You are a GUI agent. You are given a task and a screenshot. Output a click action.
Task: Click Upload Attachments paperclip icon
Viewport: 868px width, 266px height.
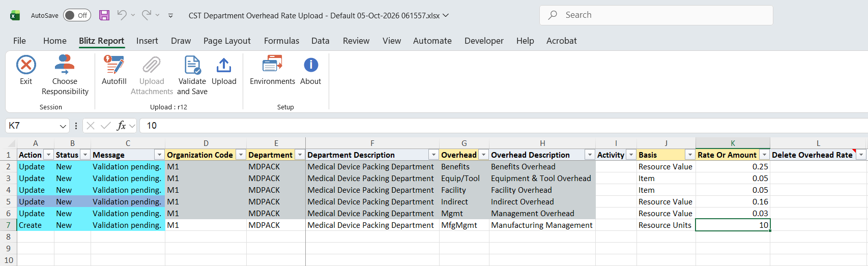click(x=152, y=65)
